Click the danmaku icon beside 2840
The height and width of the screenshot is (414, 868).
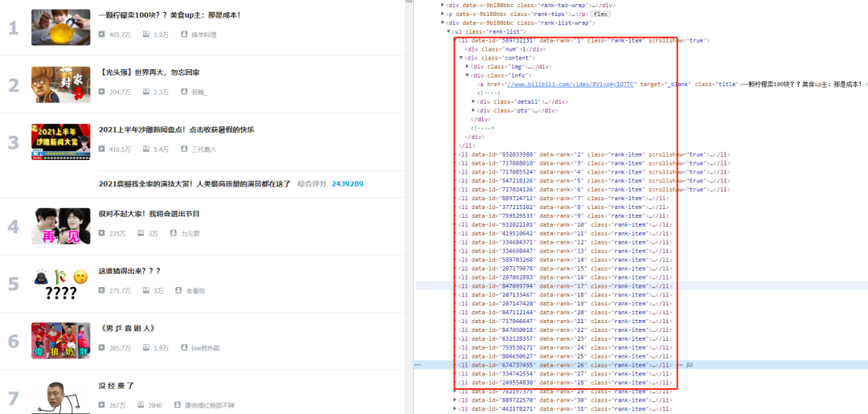click(x=141, y=405)
